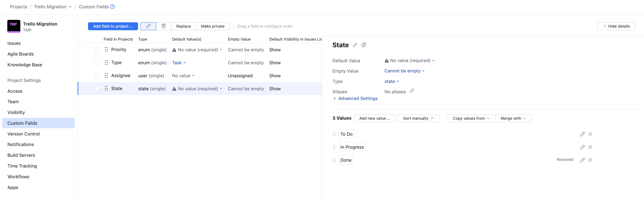Screen dimensions: 644x200
Task: Edit the To Do value using its pencil icon
Action: point(582,134)
